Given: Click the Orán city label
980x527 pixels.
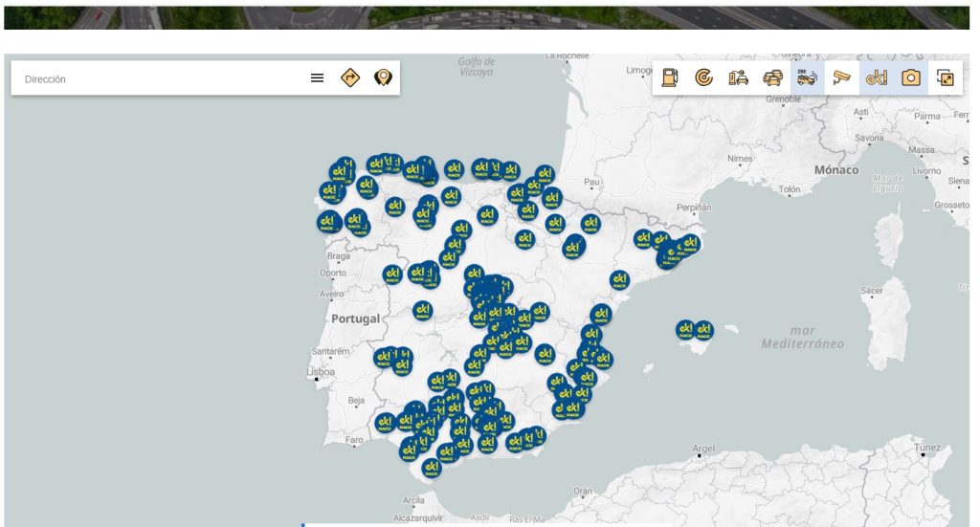Looking at the screenshot, I should pos(583,491).
